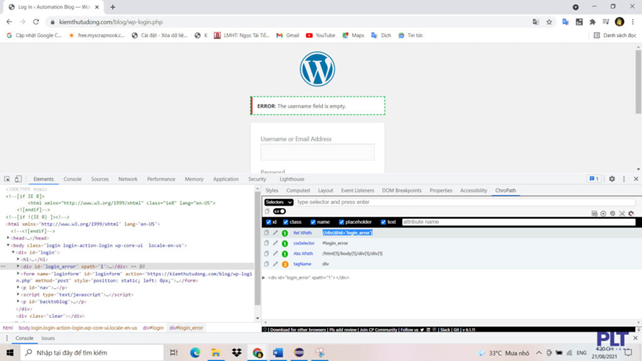
Task: Click the copy-all icon beside the ChroPath toggle
Action: tap(267, 212)
